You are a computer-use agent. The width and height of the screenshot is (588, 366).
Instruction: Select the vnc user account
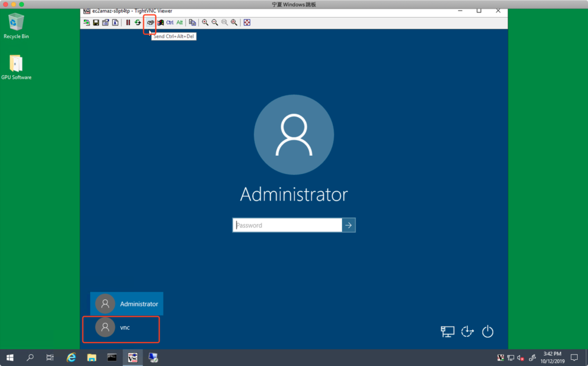121,328
